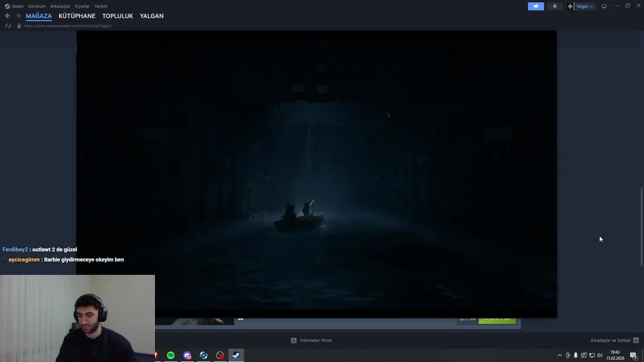Click the wishlist URL address text

click(x=67, y=26)
